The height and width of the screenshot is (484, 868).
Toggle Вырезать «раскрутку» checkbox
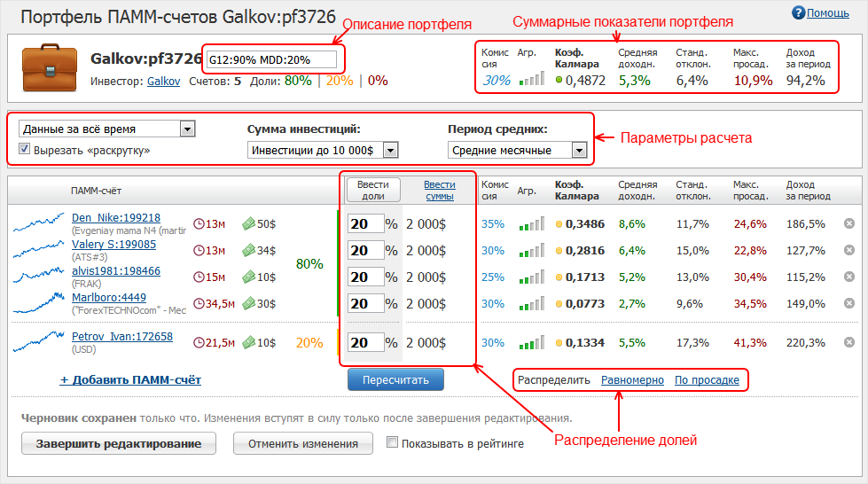(x=24, y=148)
